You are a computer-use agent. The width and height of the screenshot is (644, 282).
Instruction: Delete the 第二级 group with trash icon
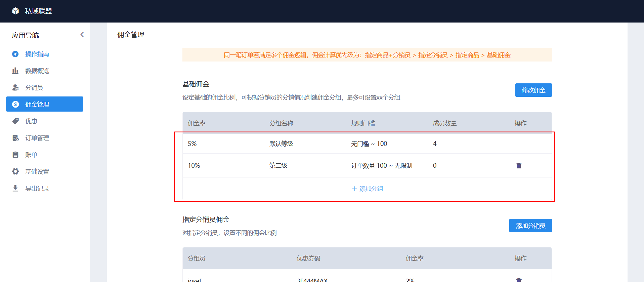[x=519, y=165]
